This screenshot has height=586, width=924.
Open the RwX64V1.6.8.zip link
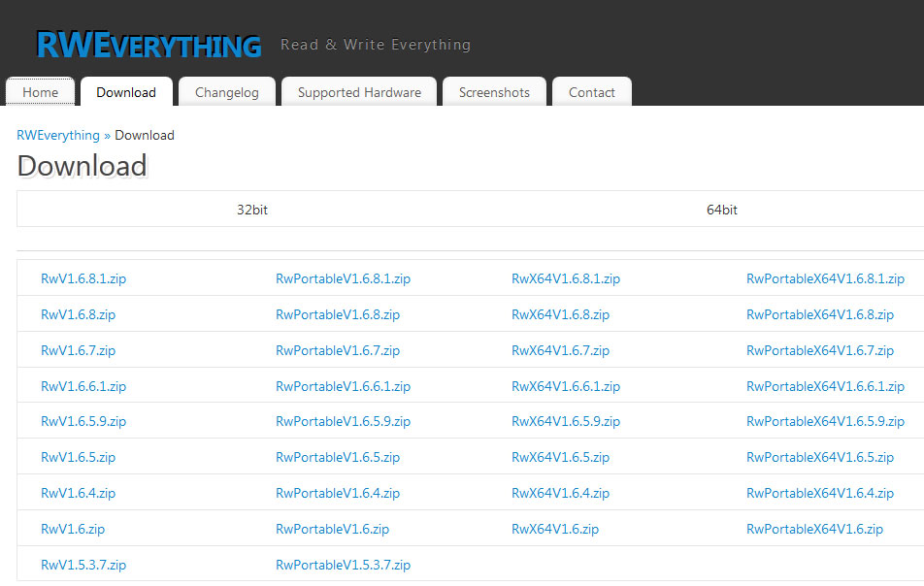coord(560,314)
